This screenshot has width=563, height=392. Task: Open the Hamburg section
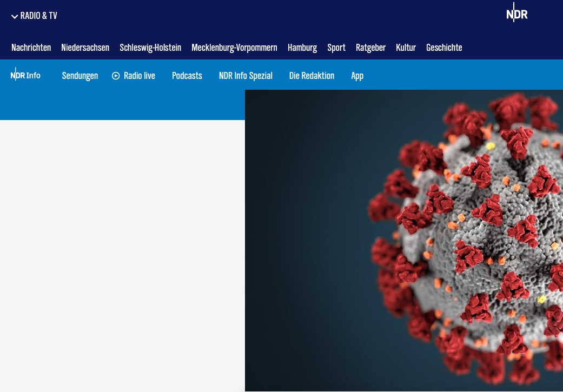click(302, 48)
